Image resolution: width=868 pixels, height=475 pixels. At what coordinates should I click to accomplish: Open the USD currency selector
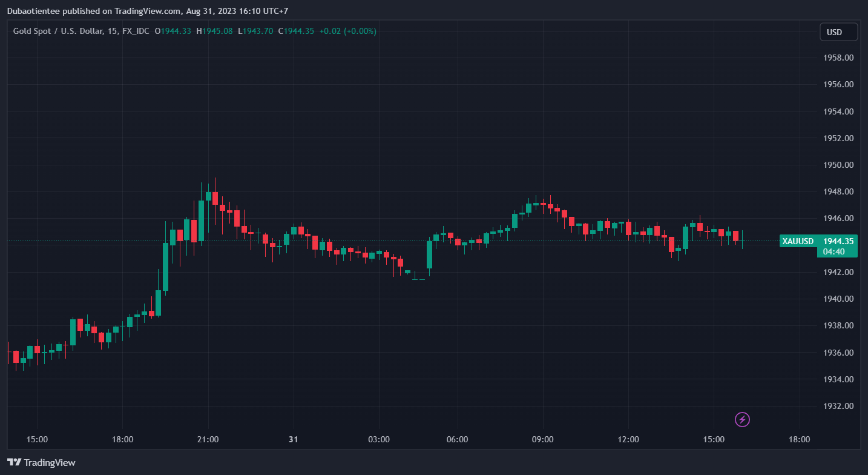coord(838,32)
